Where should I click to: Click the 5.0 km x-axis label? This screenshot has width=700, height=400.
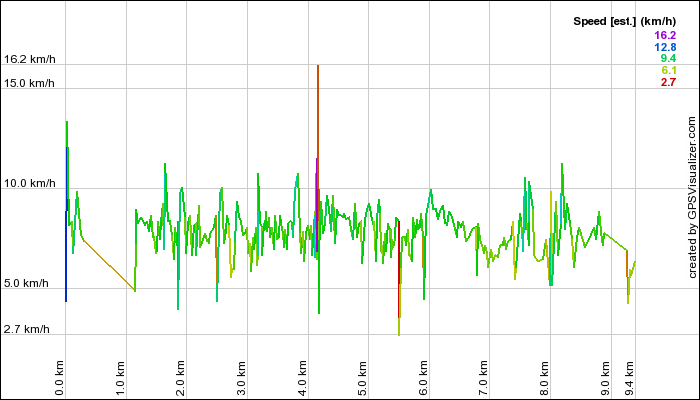[362, 379]
